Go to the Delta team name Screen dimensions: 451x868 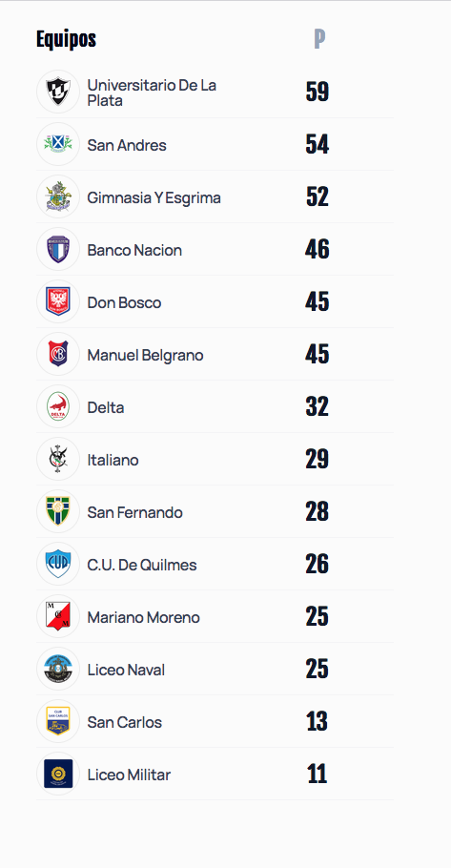106,407
